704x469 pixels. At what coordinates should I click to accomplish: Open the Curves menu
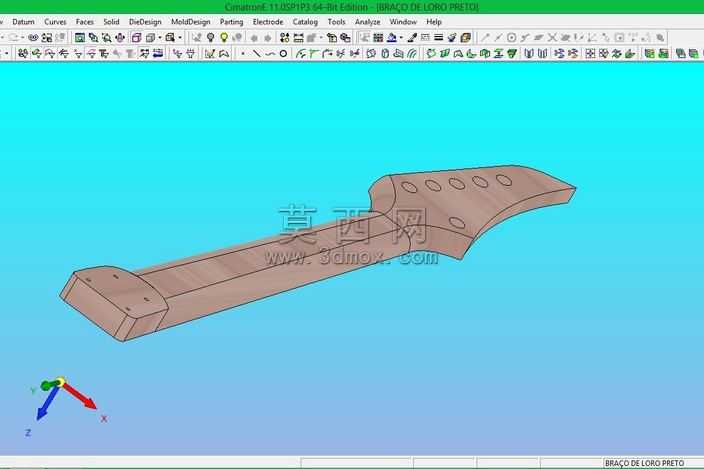coord(55,22)
